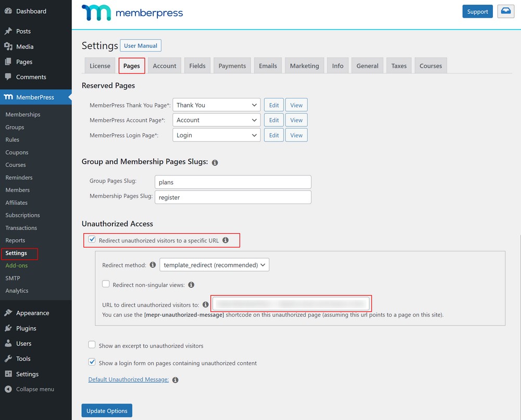The image size is (521, 420).
Task: Click the Appearance paintbrush icon
Action: pyautogui.click(x=8, y=313)
